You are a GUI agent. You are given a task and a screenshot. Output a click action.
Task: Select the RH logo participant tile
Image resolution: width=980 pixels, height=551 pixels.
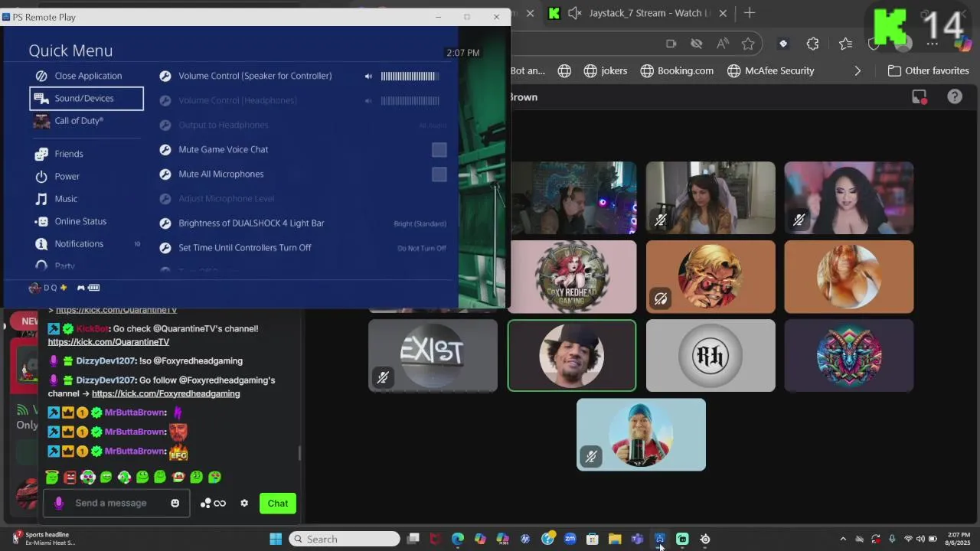click(710, 355)
